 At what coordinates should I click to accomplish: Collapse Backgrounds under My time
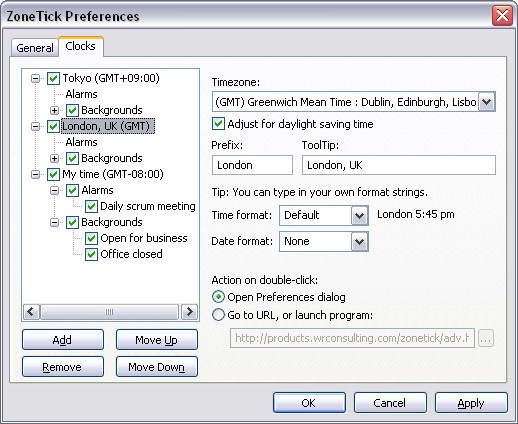(54, 222)
